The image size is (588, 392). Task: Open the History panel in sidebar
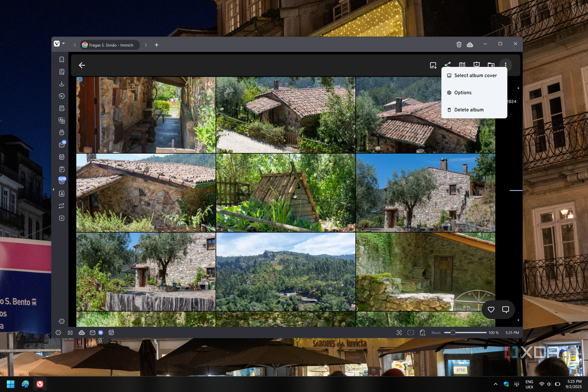pos(61,96)
